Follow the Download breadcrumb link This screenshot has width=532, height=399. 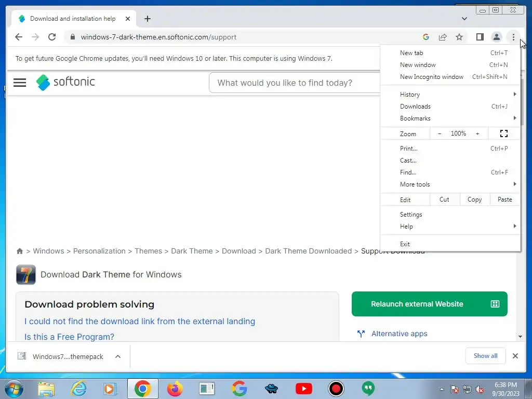[239, 251]
